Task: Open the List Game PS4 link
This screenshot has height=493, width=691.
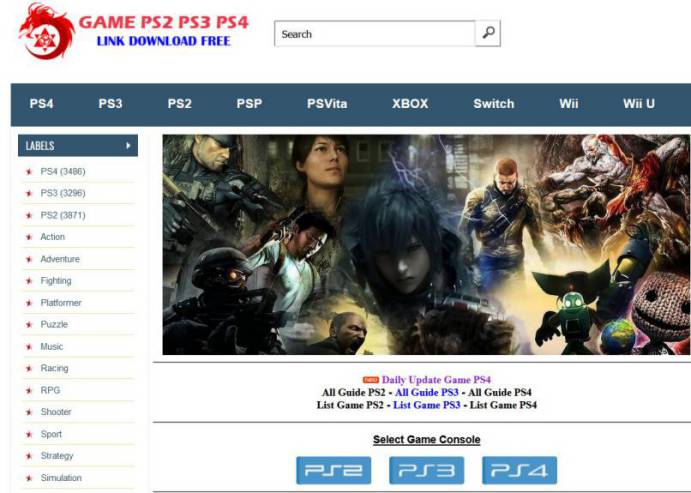Action: (x=503, y=405)
